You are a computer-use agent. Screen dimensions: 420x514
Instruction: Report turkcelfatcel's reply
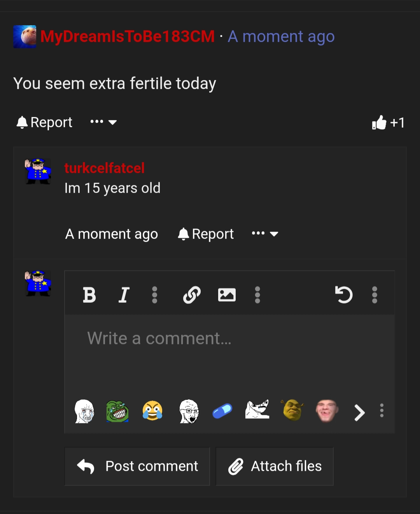click(205, 233)
